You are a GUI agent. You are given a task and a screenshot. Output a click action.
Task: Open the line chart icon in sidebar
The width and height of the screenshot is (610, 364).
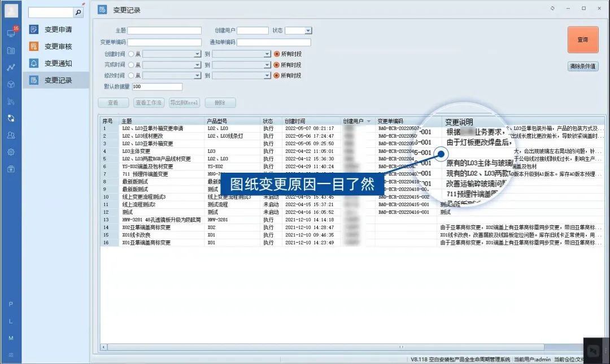pyautogui.click(x=11, y=67)
